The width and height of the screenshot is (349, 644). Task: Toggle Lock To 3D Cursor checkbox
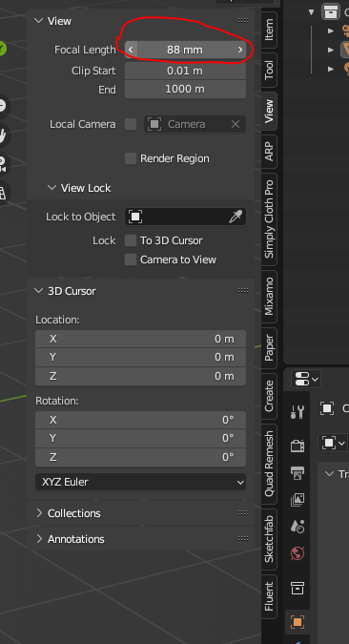click(x=131, y=240)
